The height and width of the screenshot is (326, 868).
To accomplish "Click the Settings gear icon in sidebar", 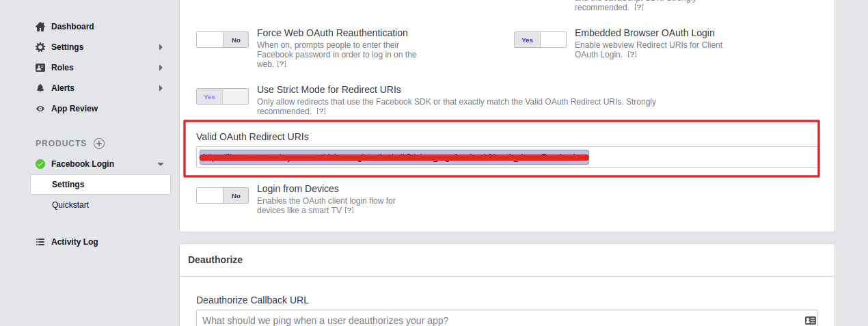I will click(x=40, y=47).
